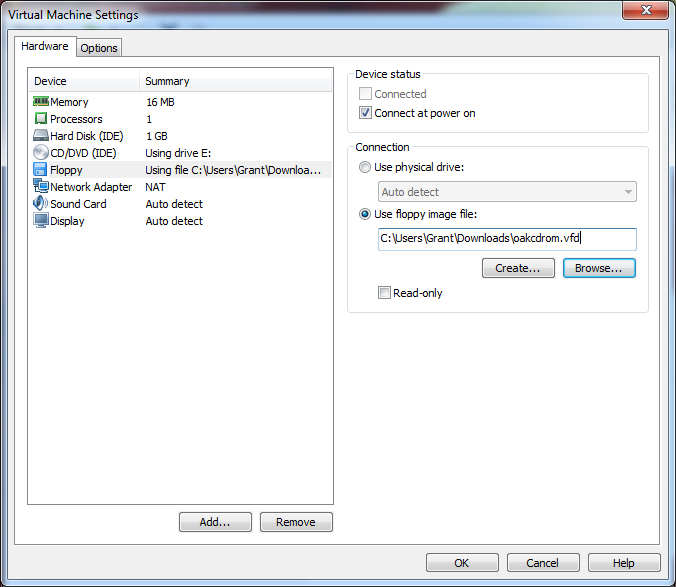Click the Add... device button
Image resolution: width=676 pixels, height=587 pixels.
pos(215,522)
